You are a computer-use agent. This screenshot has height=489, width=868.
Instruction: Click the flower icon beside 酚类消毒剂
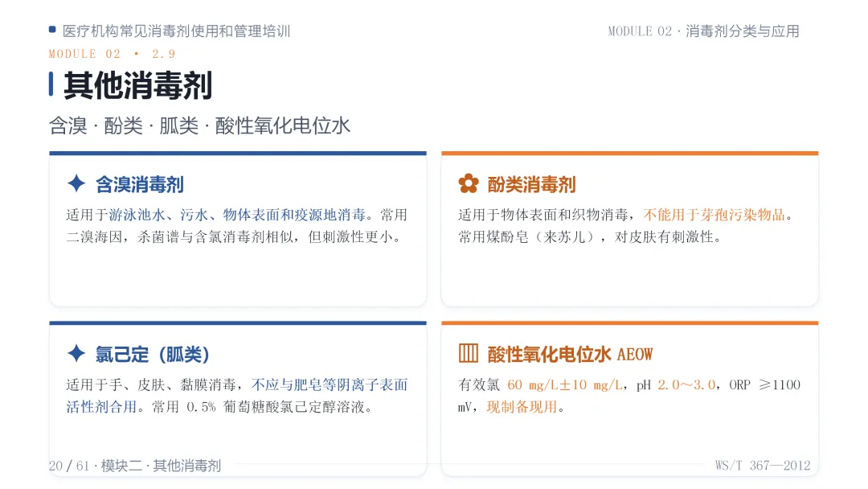pyautogui.click(x=469, y=184)
